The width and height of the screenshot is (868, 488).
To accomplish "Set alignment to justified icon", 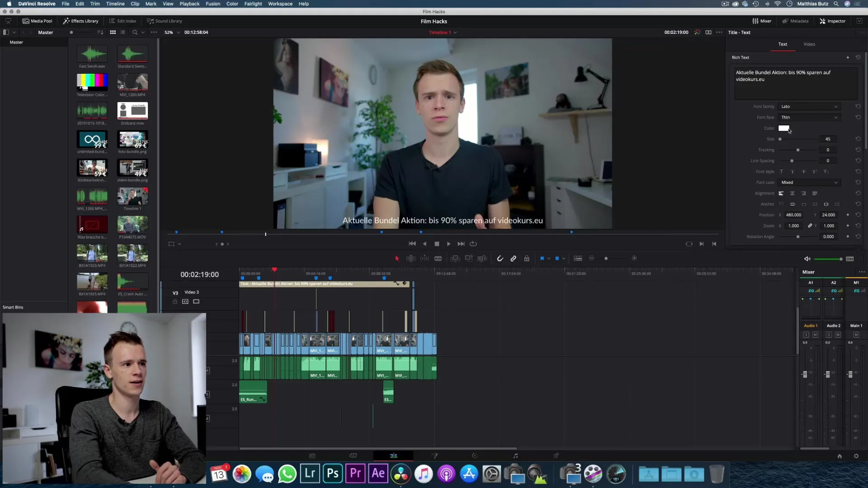I will pyautogui.click(x=815, y=193).
